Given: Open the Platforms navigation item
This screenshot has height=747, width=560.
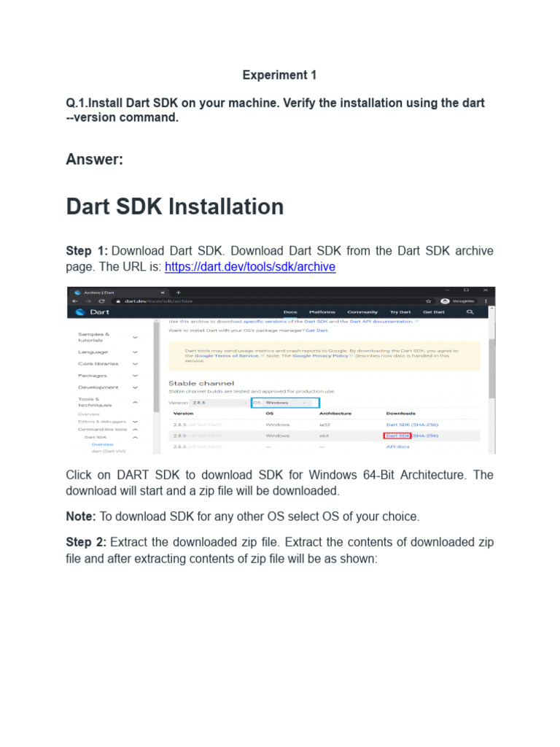Looking at the screenshot, I should tap(322, 312).
